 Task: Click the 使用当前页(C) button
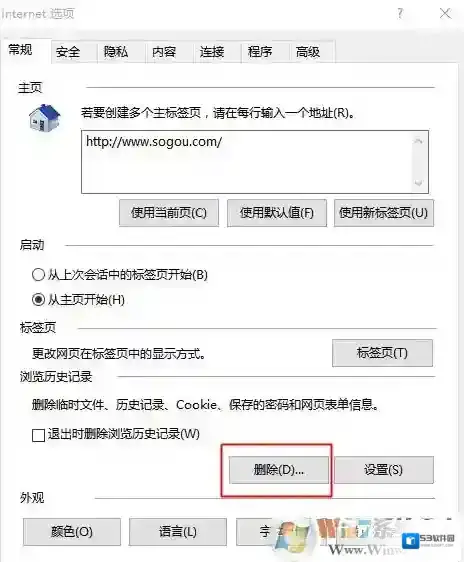[x=169, y=213]
